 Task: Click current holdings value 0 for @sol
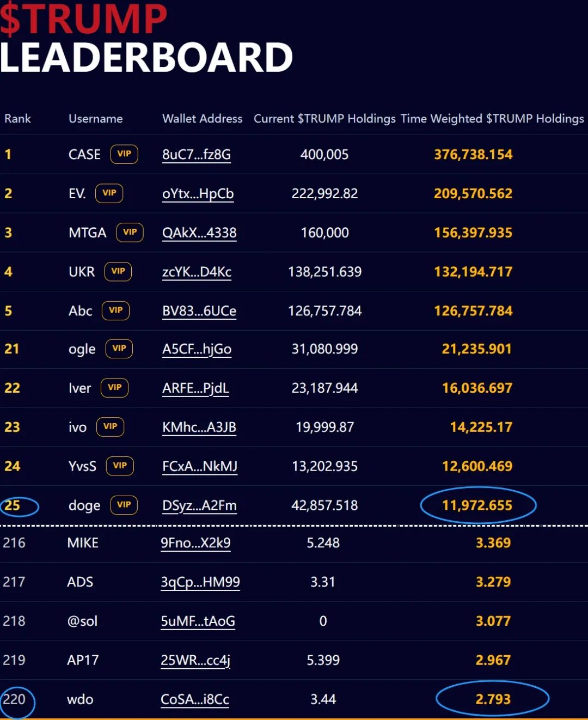click(323, 621)
